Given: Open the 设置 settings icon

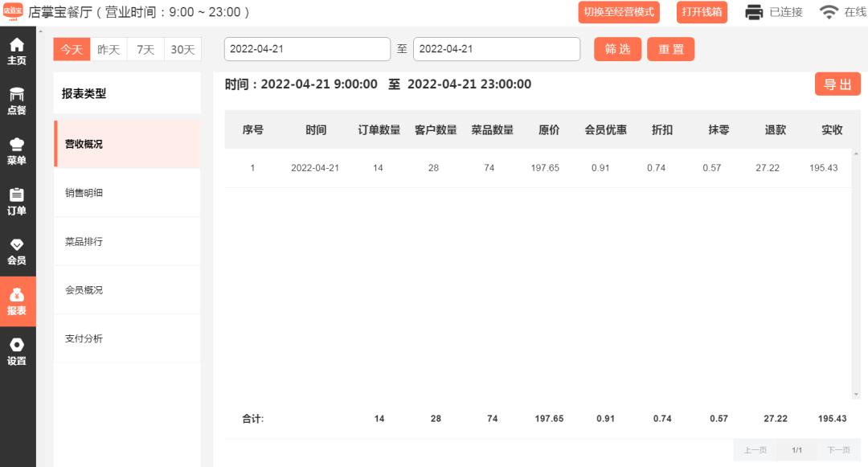Looking at the screenshot, I should [17, 352].
